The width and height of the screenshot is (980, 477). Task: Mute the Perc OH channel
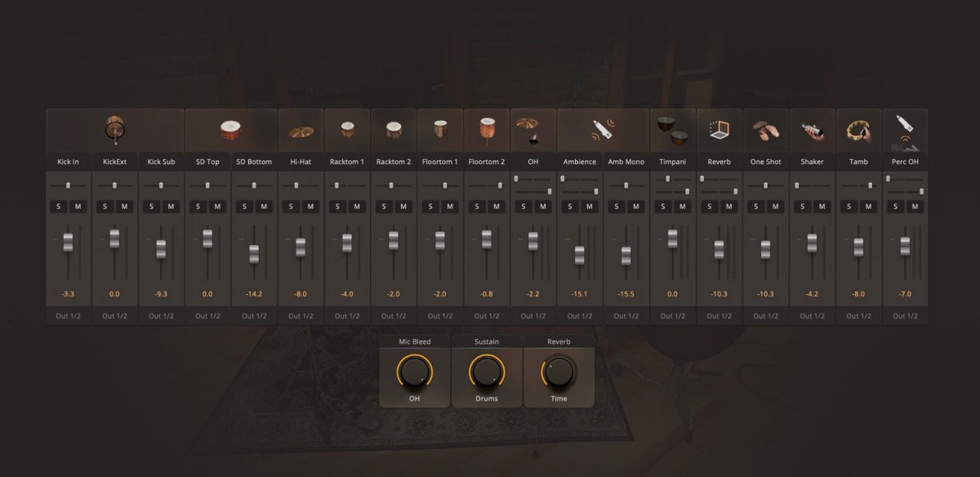(915, 207)
